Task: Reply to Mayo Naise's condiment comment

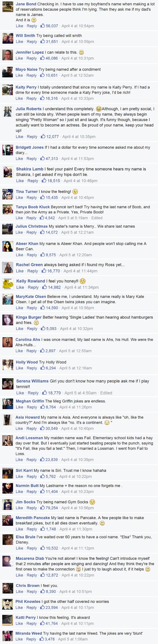Action: click(32, 75)
